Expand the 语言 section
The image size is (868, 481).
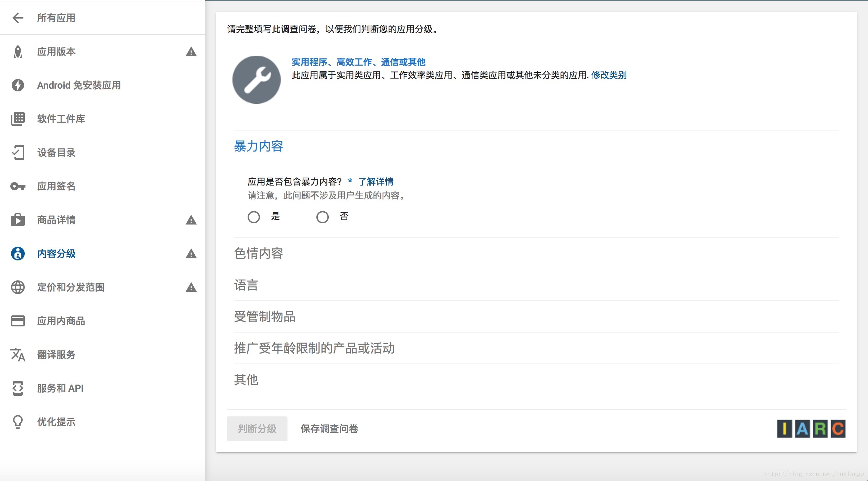tap(246, 285)
